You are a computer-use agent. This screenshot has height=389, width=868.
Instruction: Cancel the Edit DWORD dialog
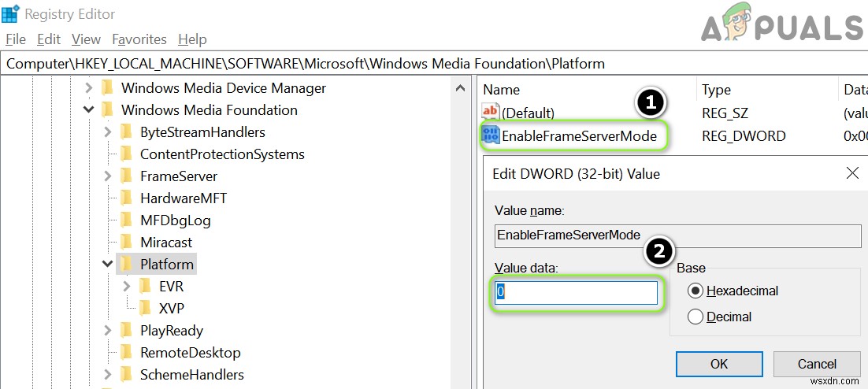816,364
